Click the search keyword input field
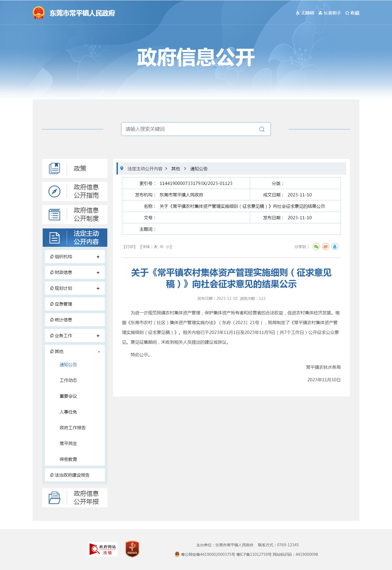This screenshot has height=570, width=392. [189, 129]
